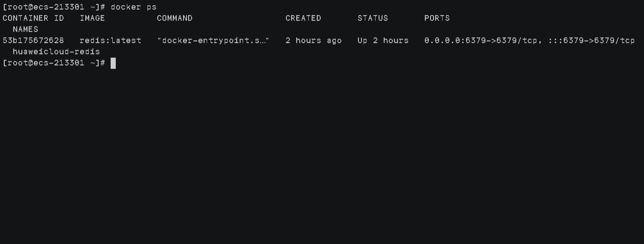
Task: Select the 'COMMAND' column header
Action: 175,18
